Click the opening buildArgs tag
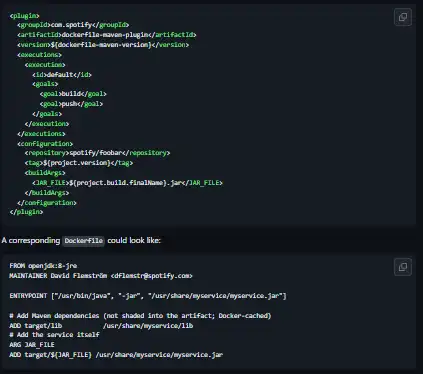Image resolution: width=423 pixels, height=374 pixels. (x=45, y=173)
